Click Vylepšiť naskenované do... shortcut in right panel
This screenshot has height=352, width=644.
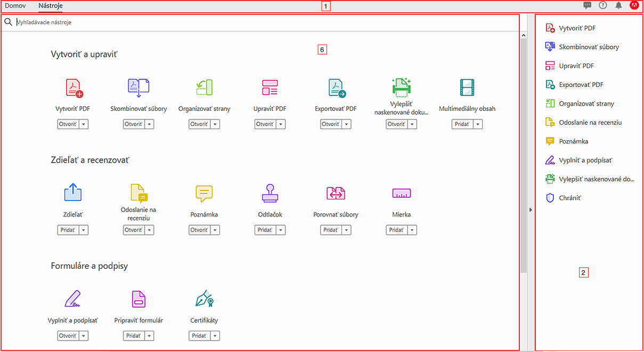(590, 179)
